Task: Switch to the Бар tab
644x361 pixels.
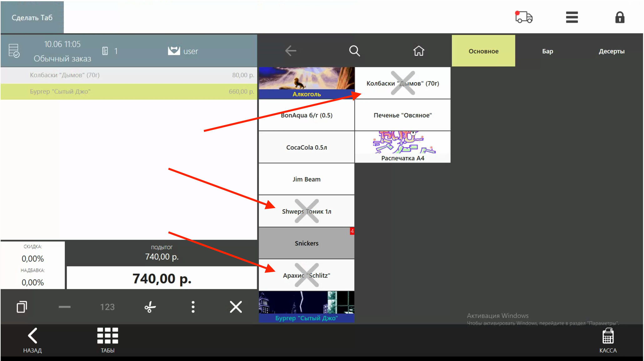Action: coord(547,51)
